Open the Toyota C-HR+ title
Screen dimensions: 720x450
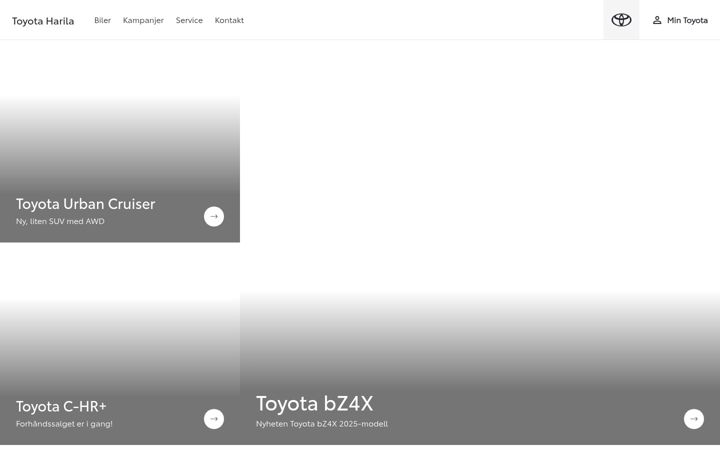(x=61, y=406)
